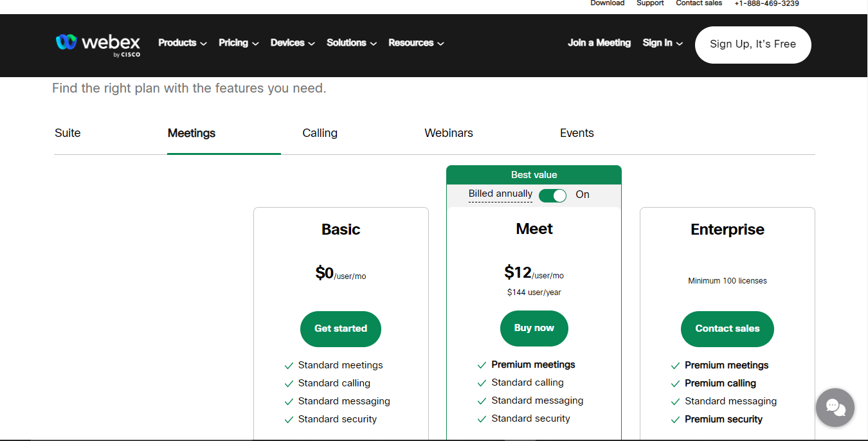Image resolution: width=868 pixels, height=441 pixels.
Task: Click Sign Up, It's Free button
Action: click(753, 44)
